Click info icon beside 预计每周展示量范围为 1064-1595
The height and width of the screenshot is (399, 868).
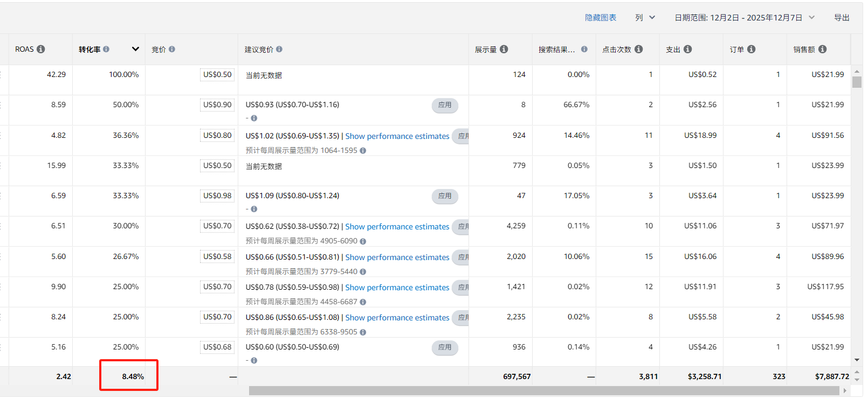point(363,151)
